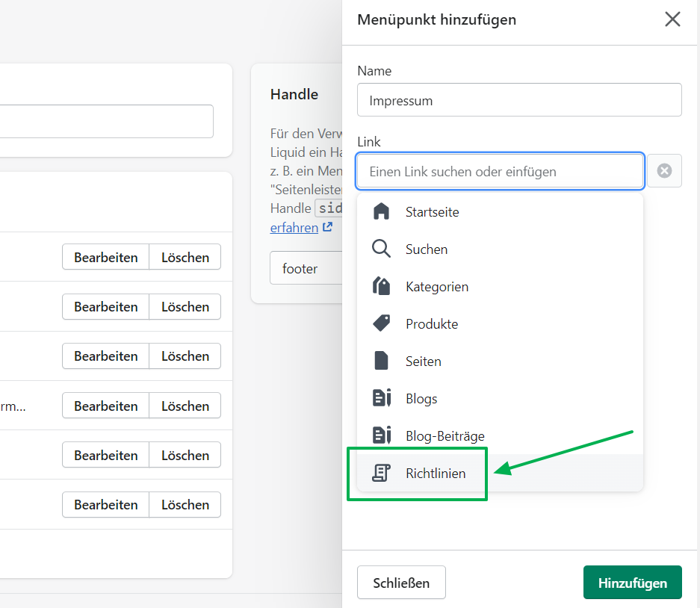The height and width of the screenshot is (608, 700).
Task: Select Startseite from the link list
Action: [500, 211]
